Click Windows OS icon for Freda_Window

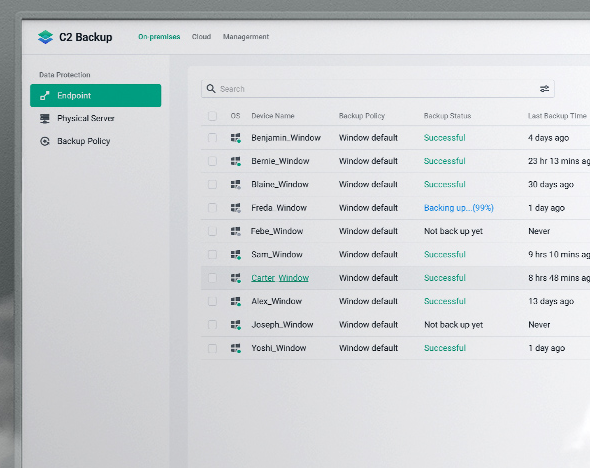click(236, 208)
